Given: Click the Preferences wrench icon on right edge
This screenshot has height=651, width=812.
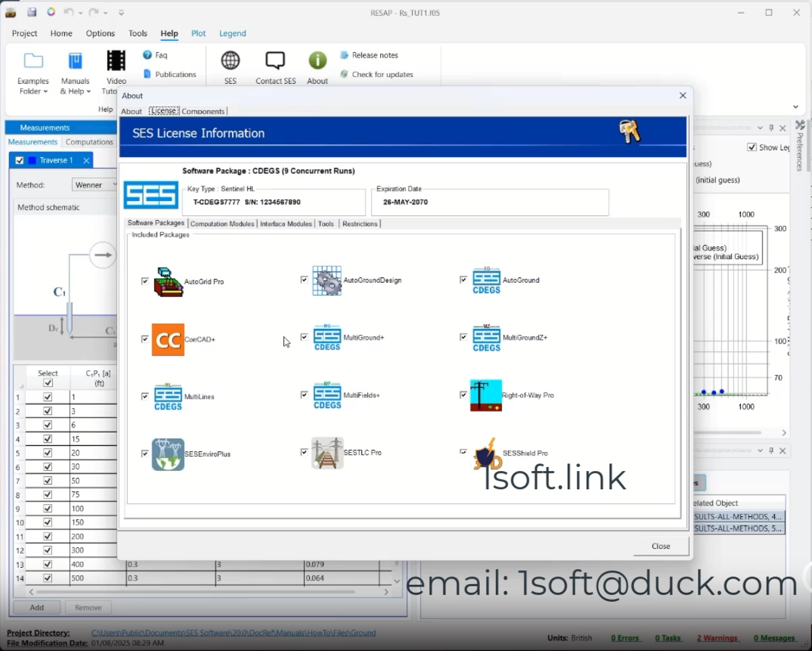Looking at the screenshot, I should point(800,126).
